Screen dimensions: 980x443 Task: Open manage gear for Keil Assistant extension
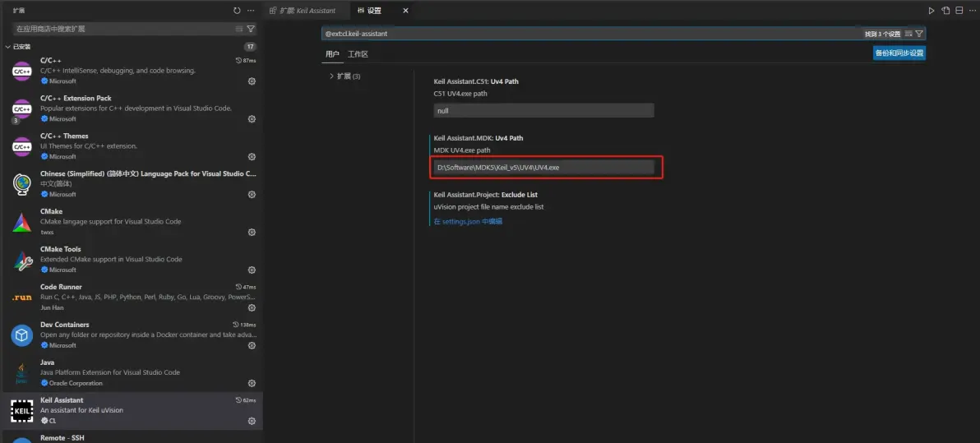pos(252,421)
